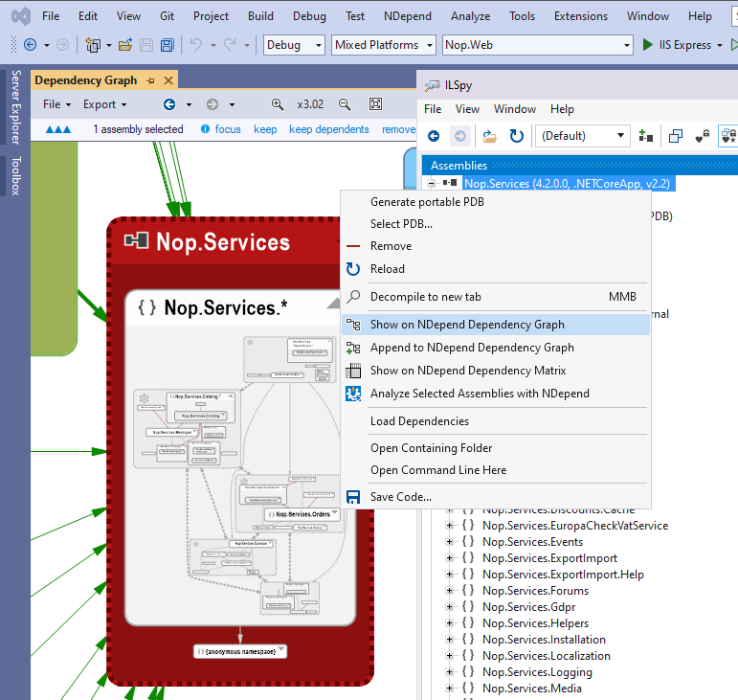Zoom out on the dependency graph
The width and height of the screenshot is (738, 700).
[345, 104]
